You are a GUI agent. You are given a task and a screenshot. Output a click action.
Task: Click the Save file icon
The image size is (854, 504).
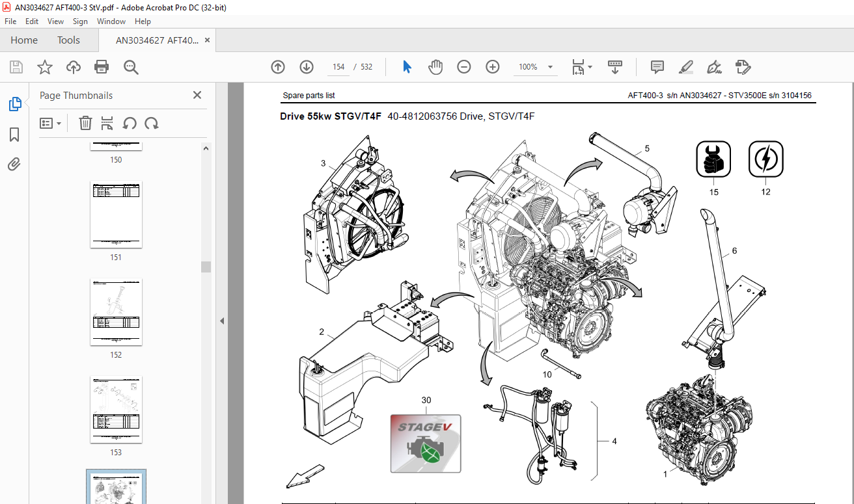tap(16, 67)
